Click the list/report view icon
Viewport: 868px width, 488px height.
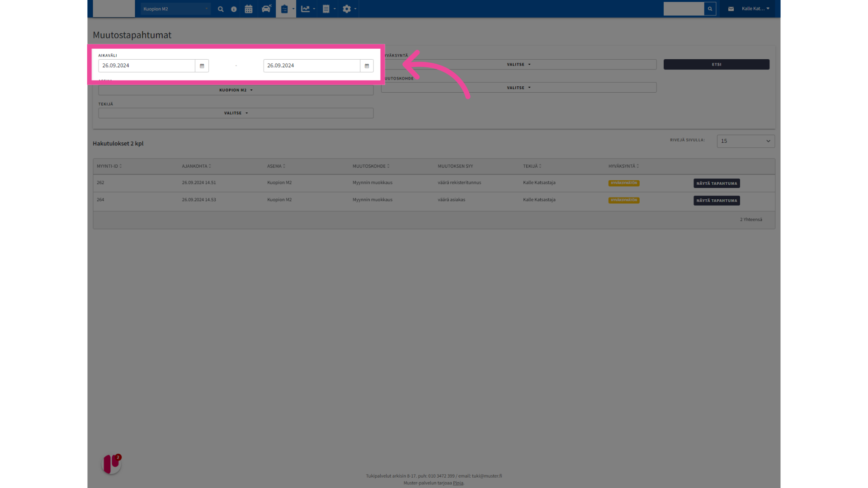pyautogui.click(x=327, y=8)
